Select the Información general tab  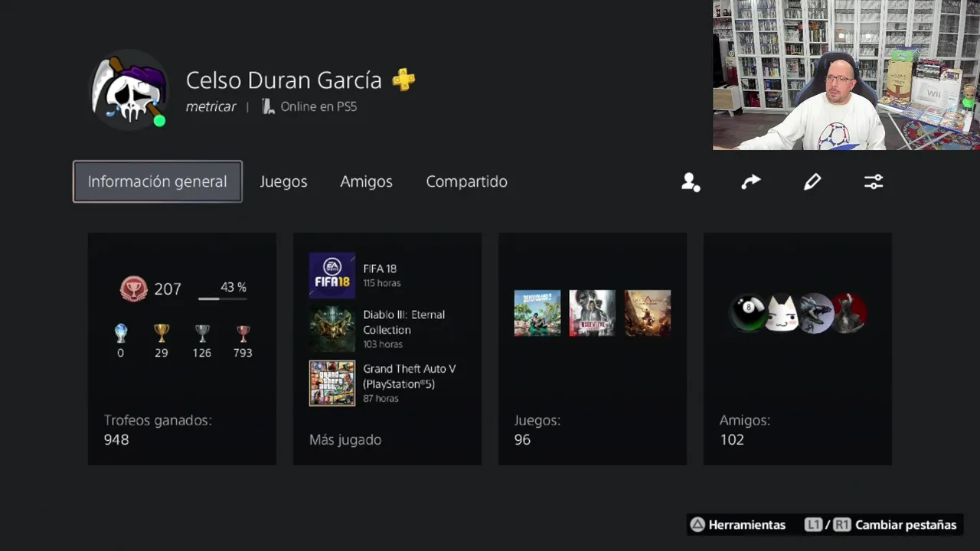tap(158, 181)
